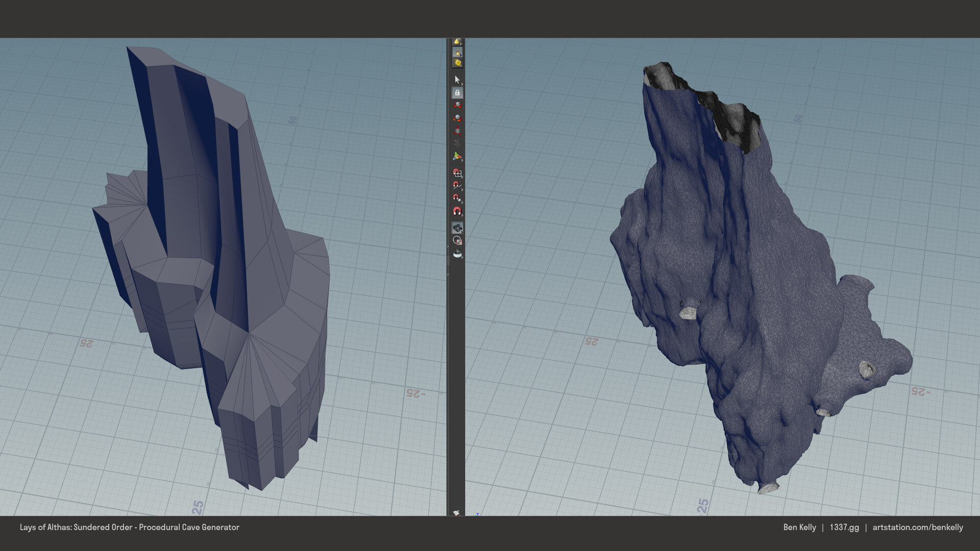This screenshot has width=980, height=551.
Task: Click the Z axis on the viewport gizmo
Action: 477,514
